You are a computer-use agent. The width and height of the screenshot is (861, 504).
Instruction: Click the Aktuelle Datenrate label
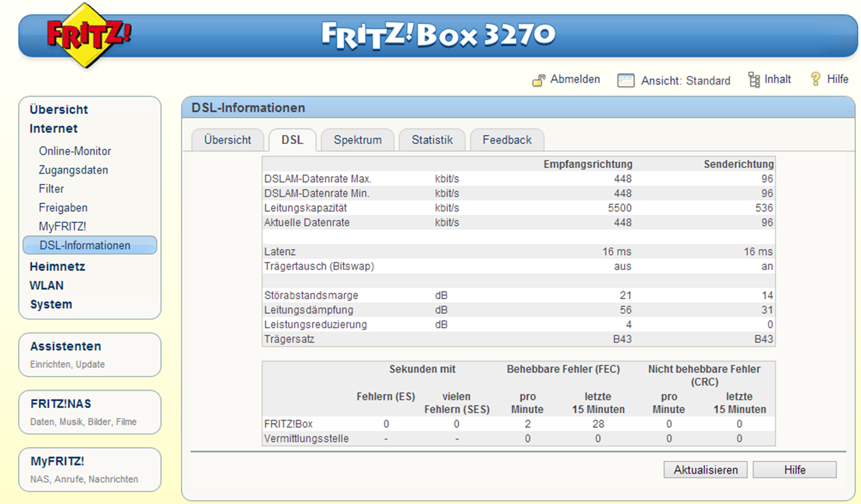(x=307, y=223)
